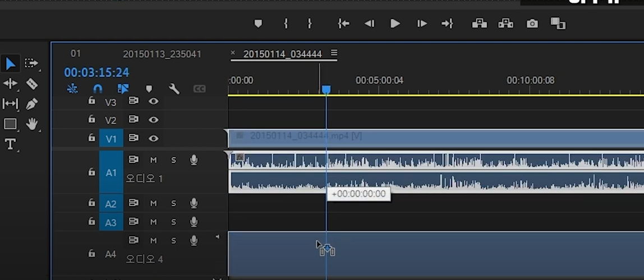Target the A3 track header
Viewport: 644px width, 280px height.
(111, 222)
